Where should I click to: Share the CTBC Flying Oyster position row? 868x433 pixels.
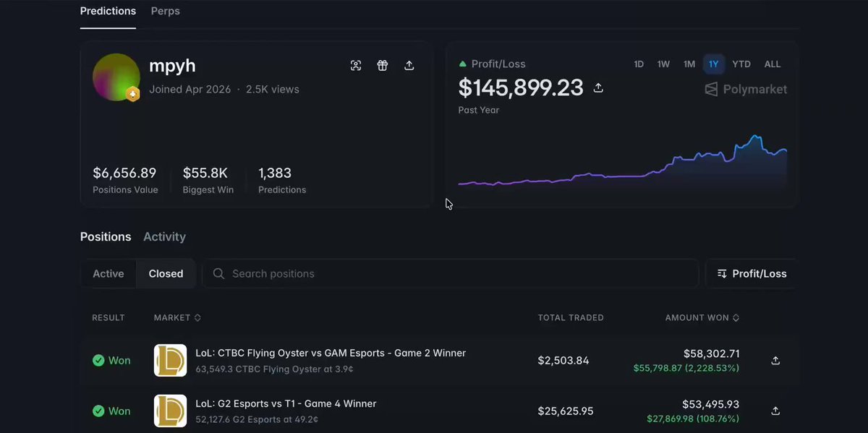click(x=775, y=360)
